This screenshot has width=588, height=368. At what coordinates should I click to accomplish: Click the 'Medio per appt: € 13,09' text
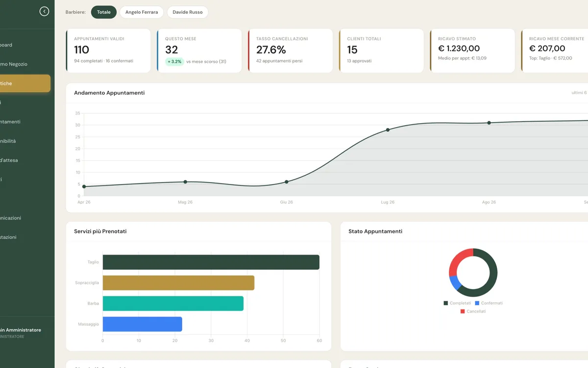click(462, 58)
